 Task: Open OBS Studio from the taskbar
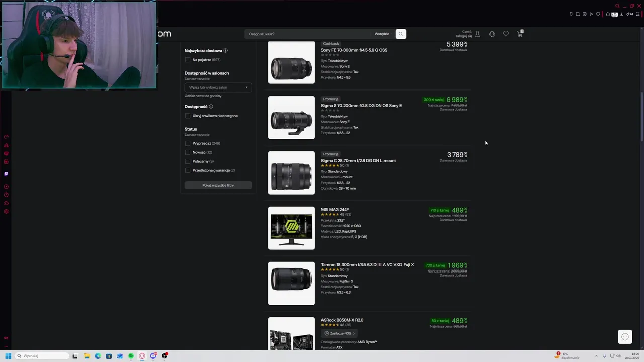click(165, 356)
